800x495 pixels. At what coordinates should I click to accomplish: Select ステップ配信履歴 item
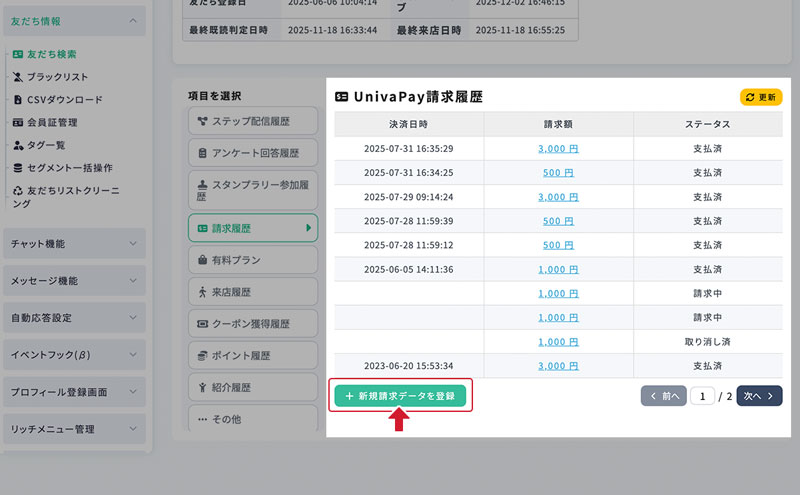pos(252,122)
